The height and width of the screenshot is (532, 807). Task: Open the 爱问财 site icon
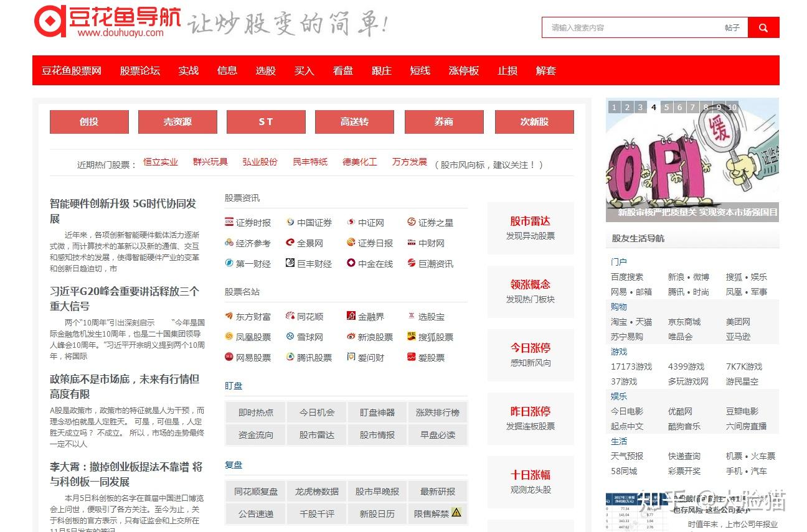pos(351,357)
